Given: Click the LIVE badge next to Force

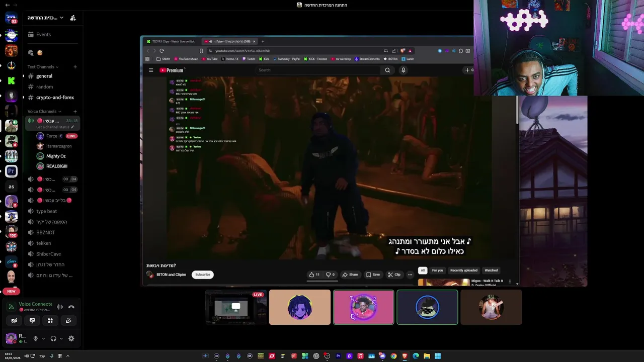Looking at the screenshot, I should point(71,136).
